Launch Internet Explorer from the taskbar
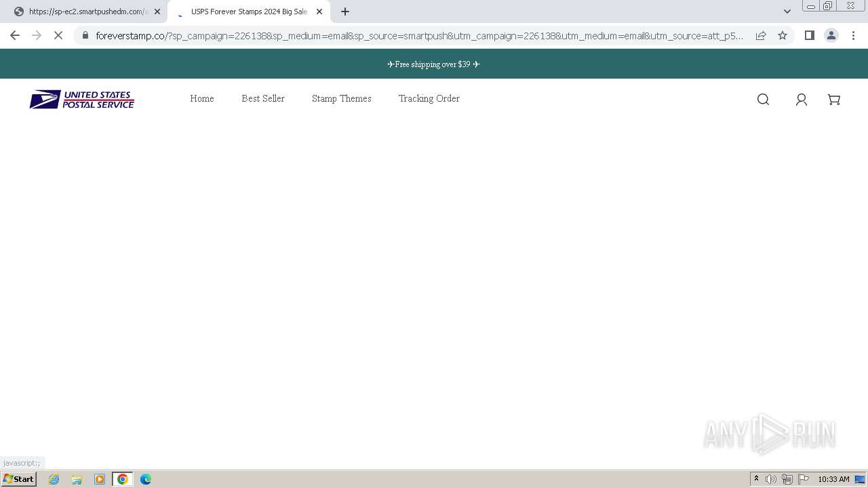 coord(54,479)
